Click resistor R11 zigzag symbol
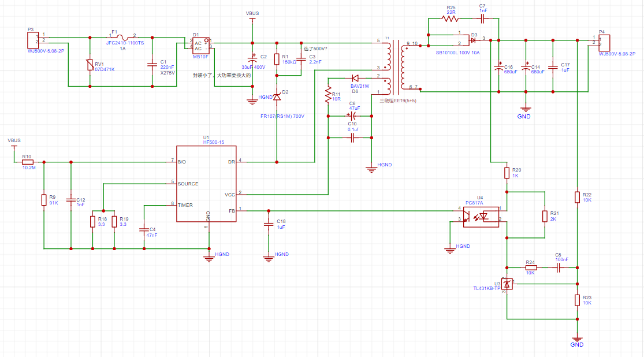 pyautogui.click(x=328, y=95)
